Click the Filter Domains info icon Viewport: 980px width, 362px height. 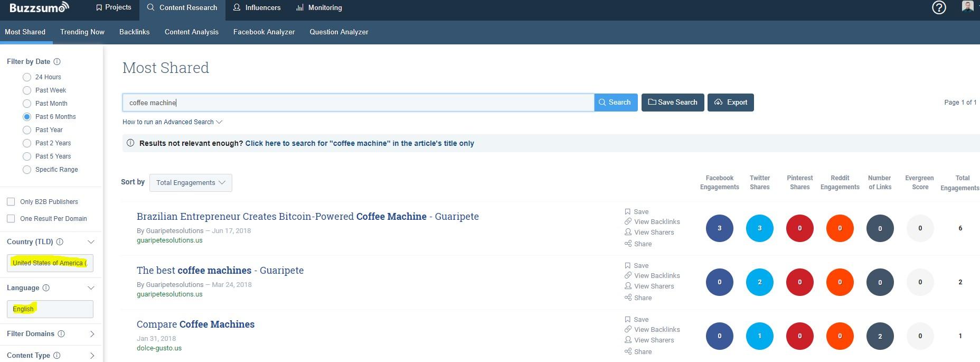[x=61, y=334]
